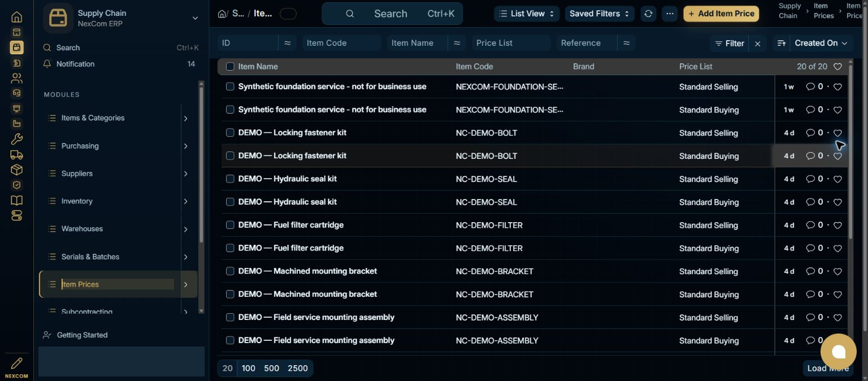
Task: Open the presentation board rail icon
Action: coord(16,109)
